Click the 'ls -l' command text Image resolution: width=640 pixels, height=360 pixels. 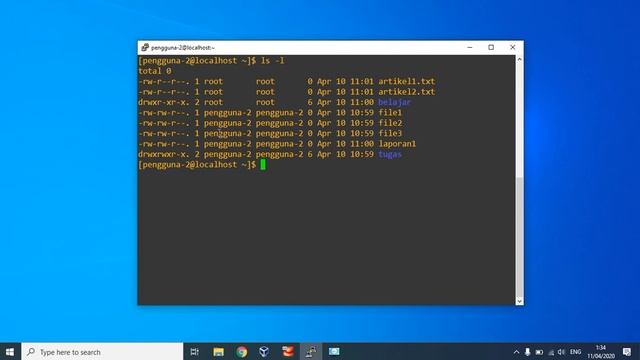[272, 61]
